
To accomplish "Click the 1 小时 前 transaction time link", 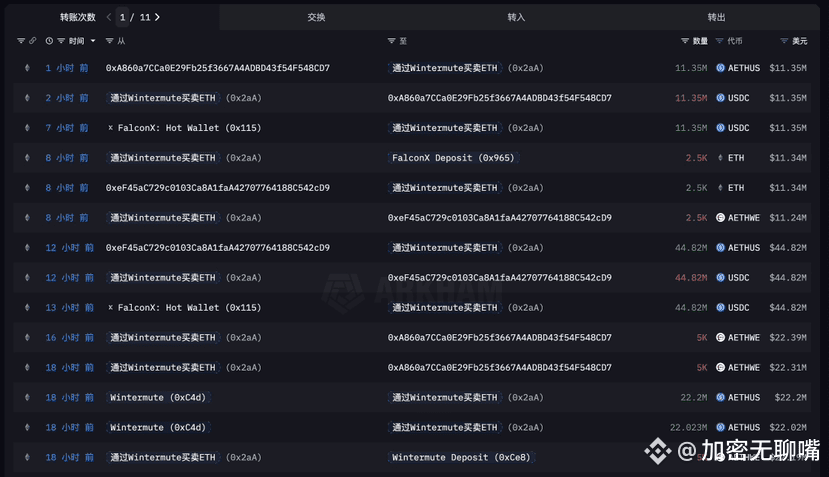I will (67, 68).
